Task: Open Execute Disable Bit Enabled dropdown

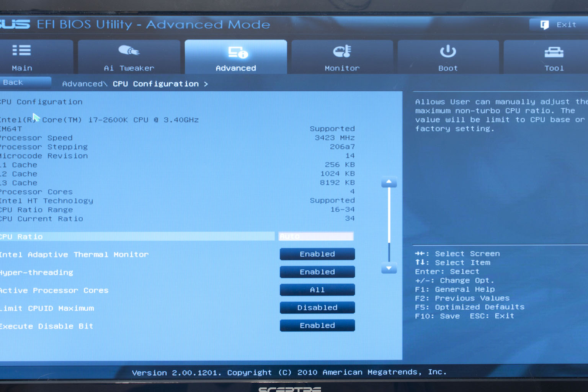Action: [x=317, y=325]
